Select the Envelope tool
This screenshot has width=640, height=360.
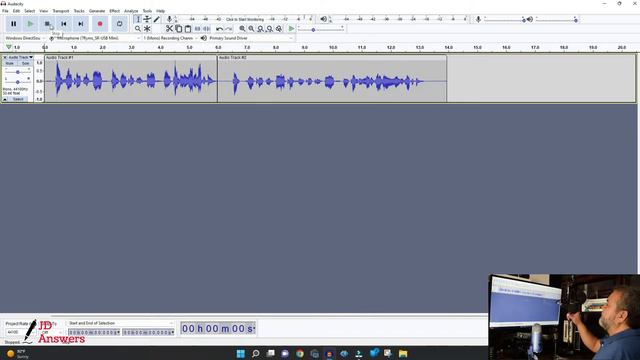tap(147, 19)
